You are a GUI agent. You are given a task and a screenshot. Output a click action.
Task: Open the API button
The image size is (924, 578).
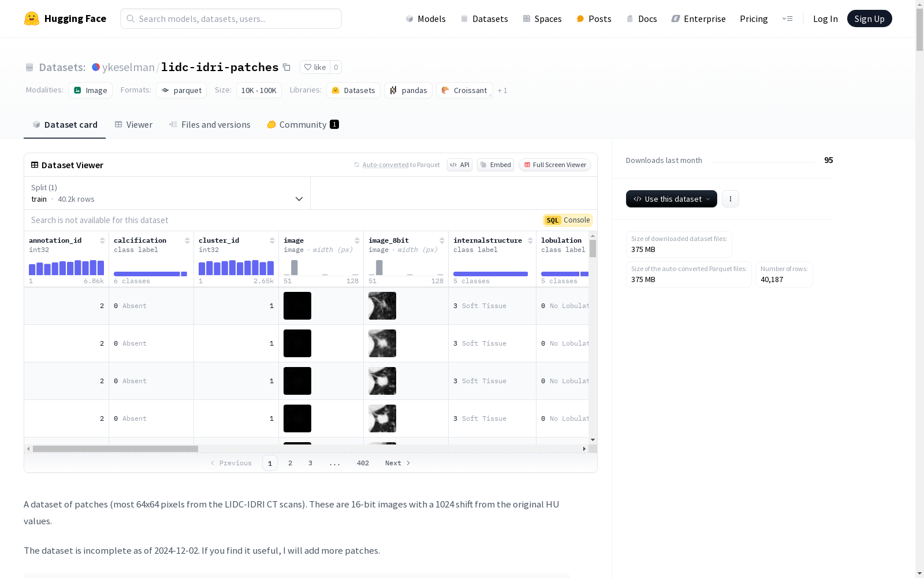point(460,165)
